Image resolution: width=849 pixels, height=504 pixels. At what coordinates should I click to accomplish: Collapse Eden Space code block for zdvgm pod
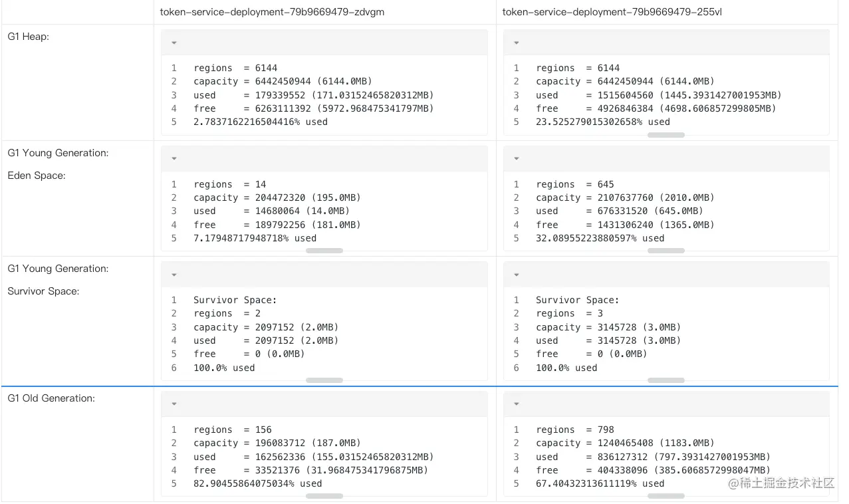174,159
